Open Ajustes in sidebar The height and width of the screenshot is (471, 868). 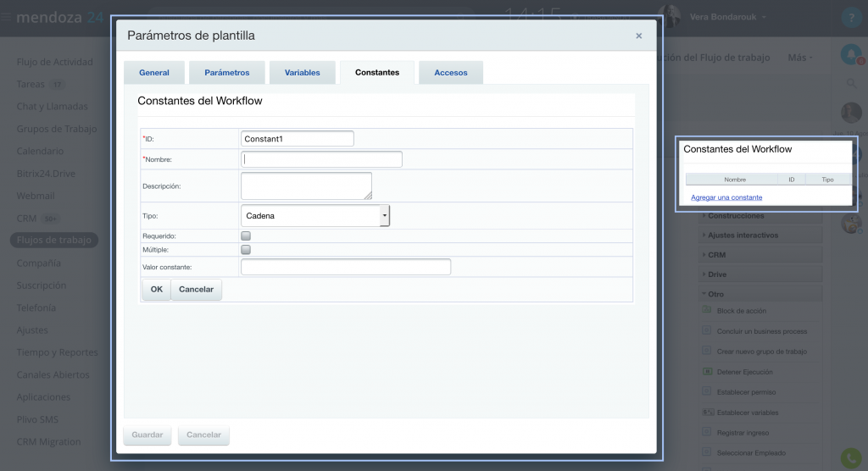point(32,330)
